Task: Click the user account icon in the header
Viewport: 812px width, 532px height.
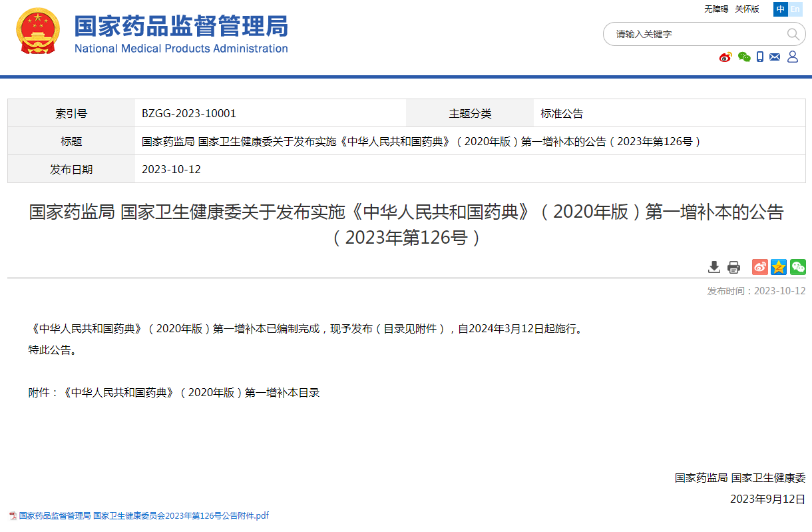Action: click(x=793, y=57)
